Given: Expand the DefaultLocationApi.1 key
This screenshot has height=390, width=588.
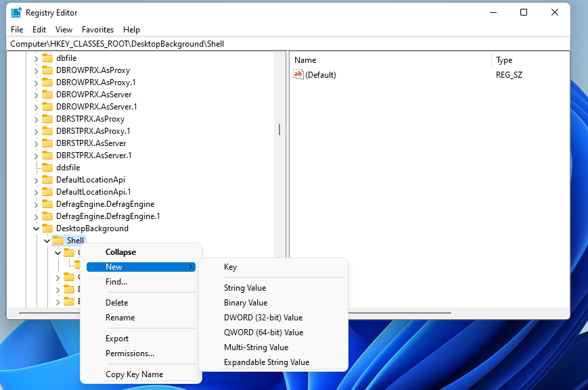Looking at the screenshot, I should tap(36, 191).
